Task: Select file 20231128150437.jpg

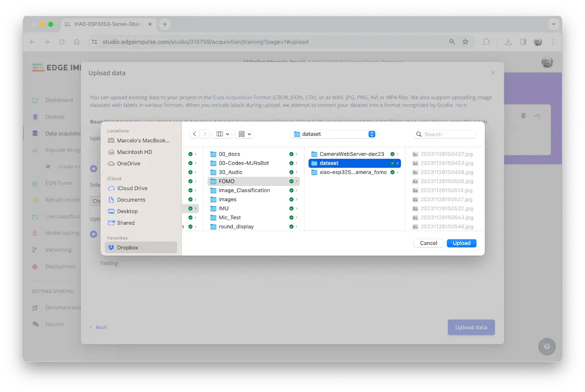Action: [x=447, y=154]
